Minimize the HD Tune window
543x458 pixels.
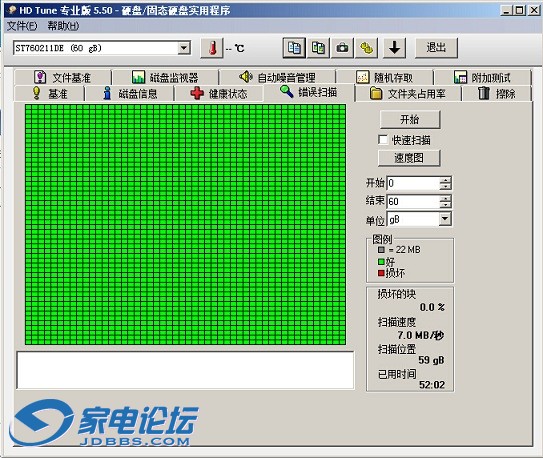(x=506, y=10)
